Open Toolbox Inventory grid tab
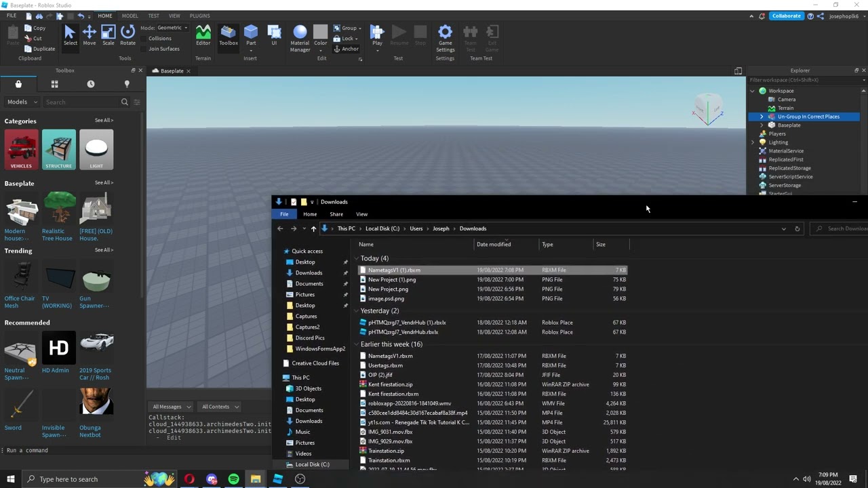The height and width of the screenshot is (488, 868). (x=54, y=84)
